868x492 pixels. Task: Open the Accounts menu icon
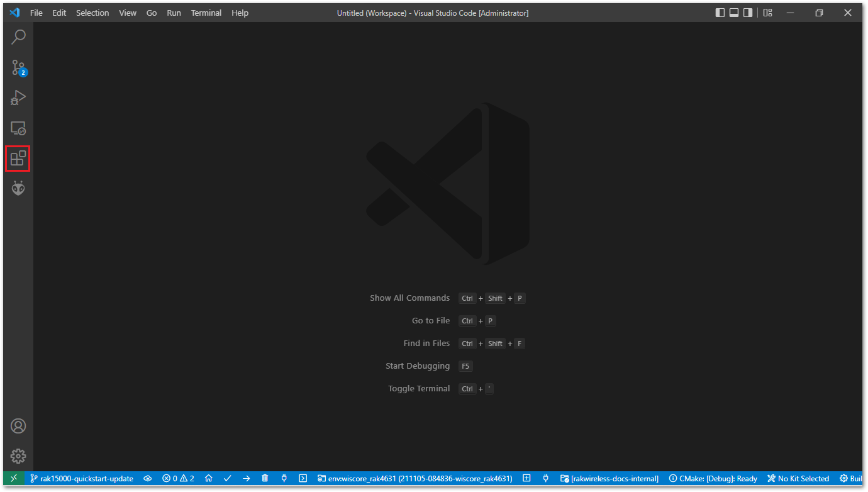pos(18,426)
